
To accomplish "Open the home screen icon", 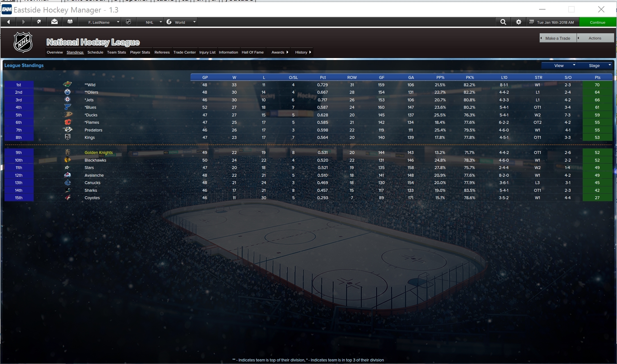I will (x=39, y=22).
